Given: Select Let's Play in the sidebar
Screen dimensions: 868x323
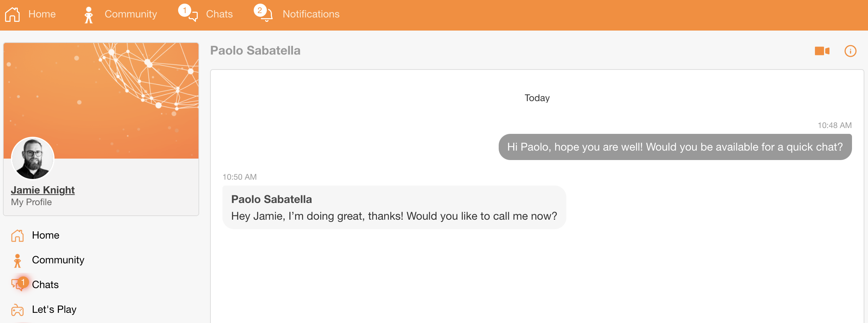Looking at the screenshot, I should 54,310.
